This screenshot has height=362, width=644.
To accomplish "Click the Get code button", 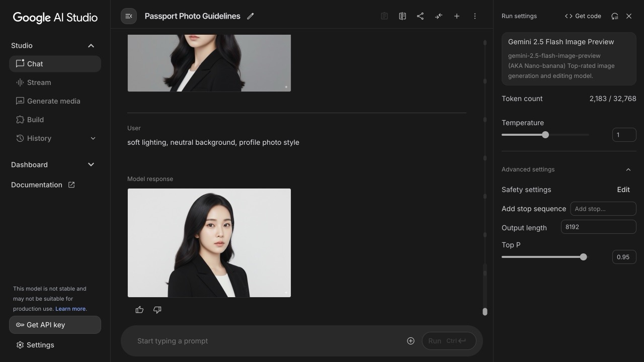I will point(583,16).
